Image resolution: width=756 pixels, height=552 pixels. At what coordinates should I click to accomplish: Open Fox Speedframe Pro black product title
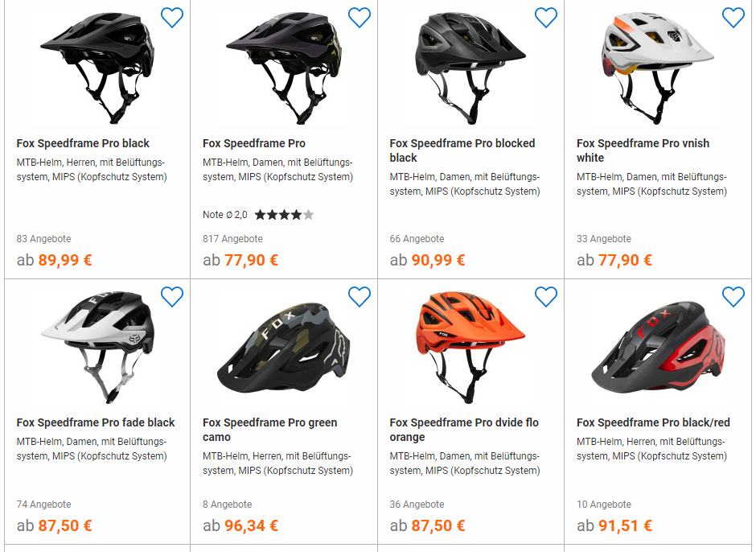pos(83,143)
